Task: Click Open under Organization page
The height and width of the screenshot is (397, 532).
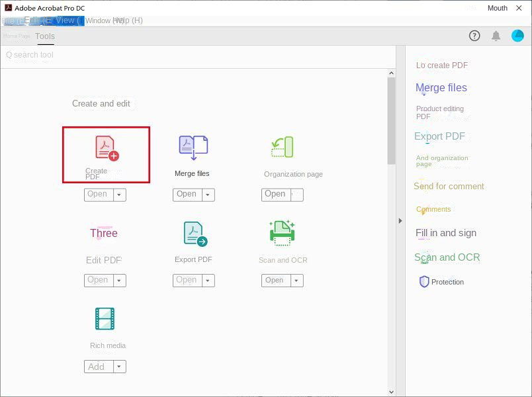Action: point(276,195)
